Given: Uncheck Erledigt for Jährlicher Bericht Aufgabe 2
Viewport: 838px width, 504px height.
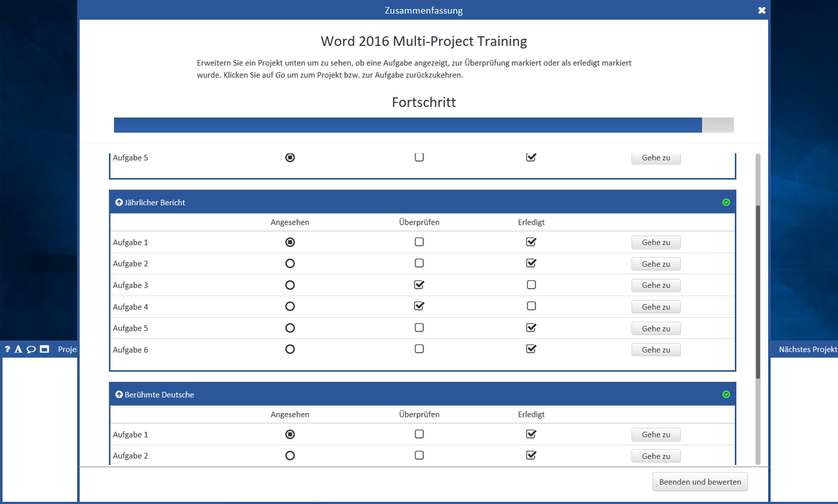Looking at the screenshot, I should pyautogui.click(x=531, y=263).
